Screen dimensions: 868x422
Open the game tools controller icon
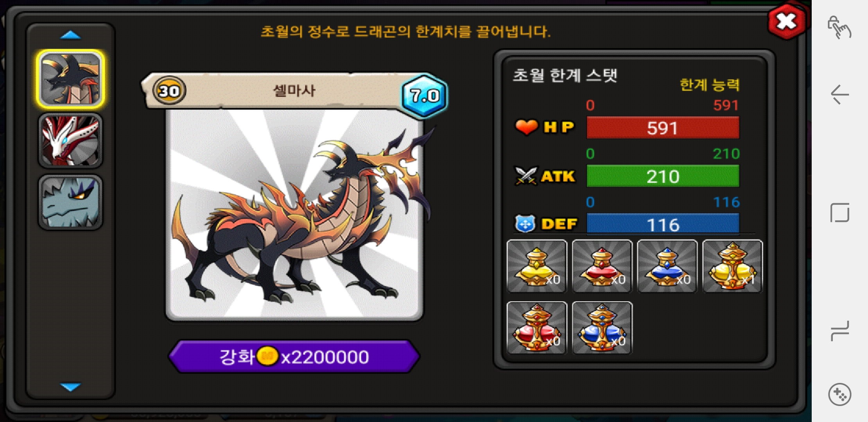840,395
